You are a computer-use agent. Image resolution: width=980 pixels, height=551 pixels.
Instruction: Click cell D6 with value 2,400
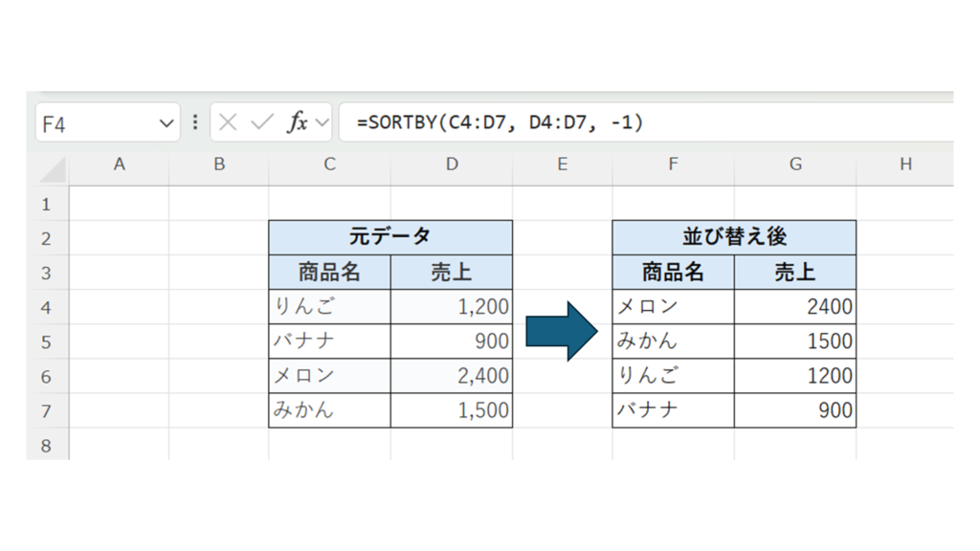pyautogui.click(x=452, y=376)
